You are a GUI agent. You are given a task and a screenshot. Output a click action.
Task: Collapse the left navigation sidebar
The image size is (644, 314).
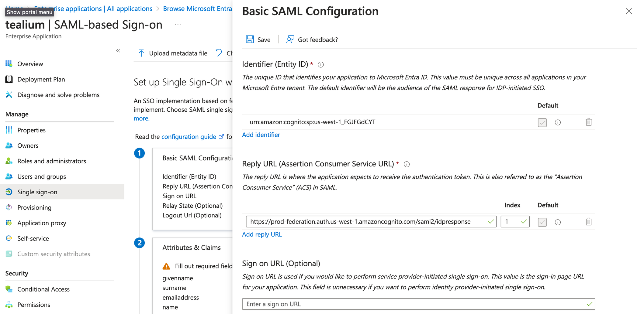(x=118, y=51)
